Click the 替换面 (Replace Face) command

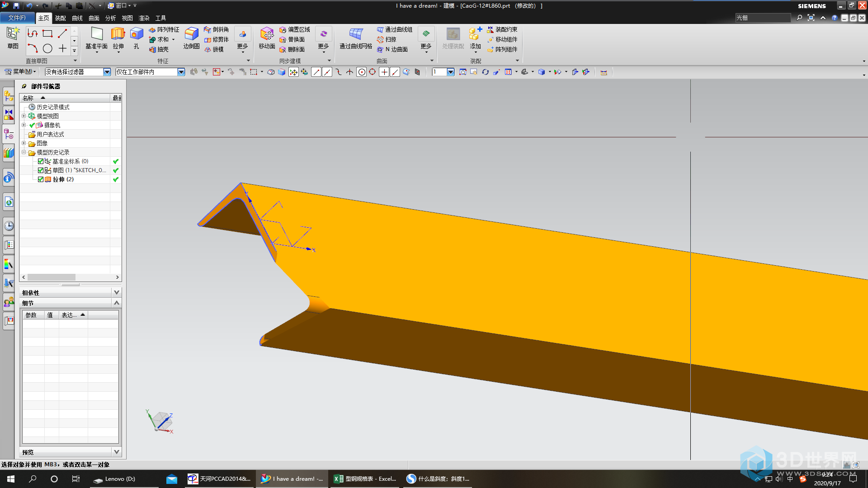tap(292, 39)
